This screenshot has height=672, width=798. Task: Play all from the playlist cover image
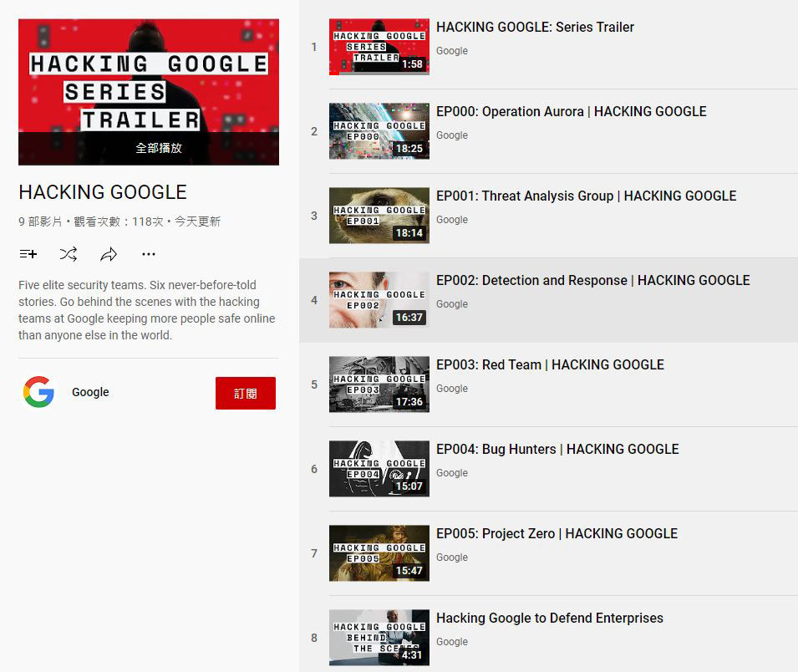pyautogui.click(x=149, y=92)
